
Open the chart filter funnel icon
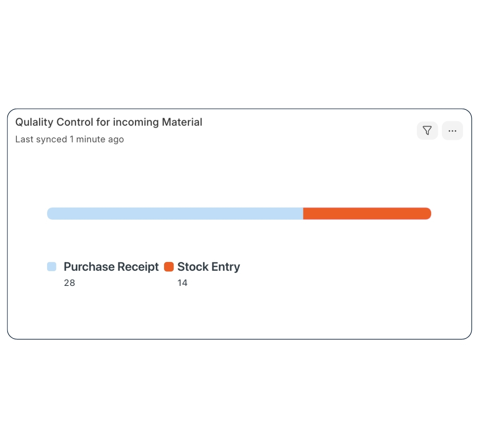(427, 131)
